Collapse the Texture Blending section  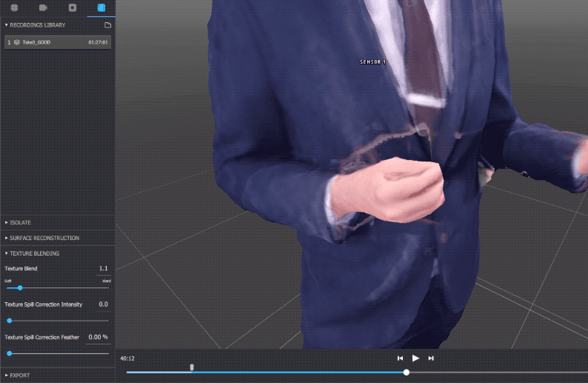34,253
